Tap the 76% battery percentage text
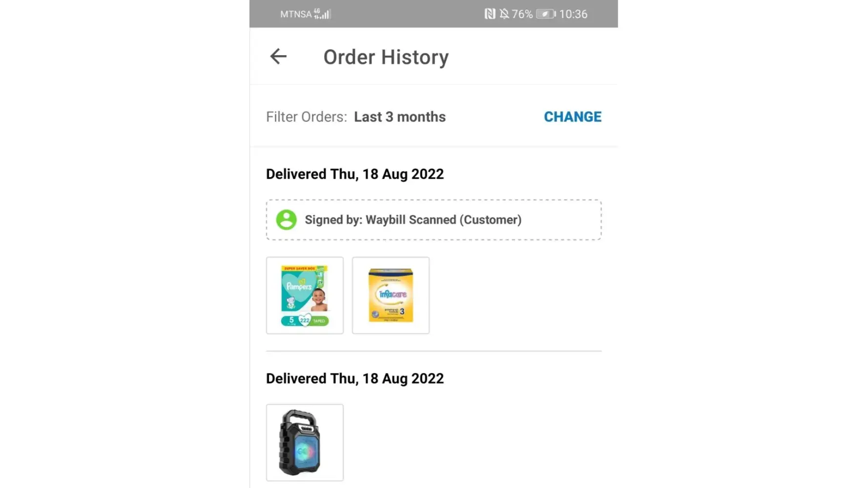The height and width of the screenshot is (488, 868). tap(522, 14)
